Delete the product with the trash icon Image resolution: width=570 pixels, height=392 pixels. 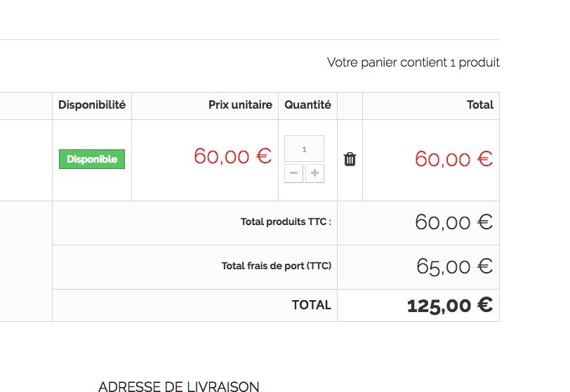tap(350, 159)
